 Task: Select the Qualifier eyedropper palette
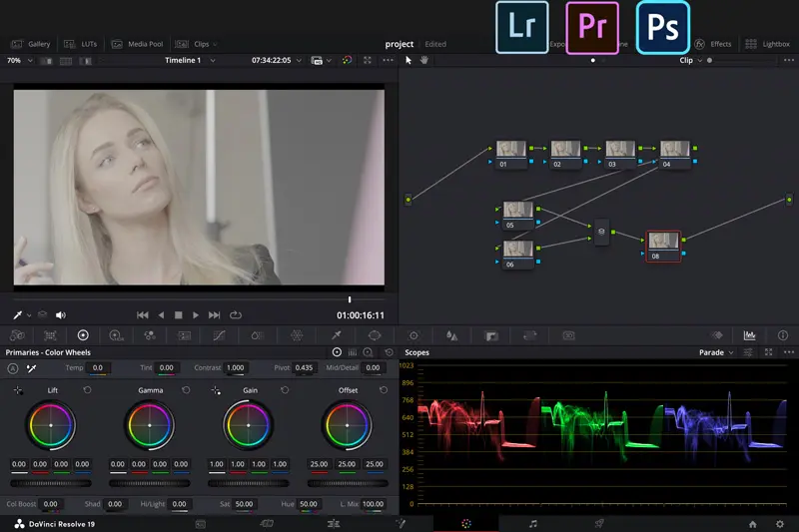[x=337, y=335]
